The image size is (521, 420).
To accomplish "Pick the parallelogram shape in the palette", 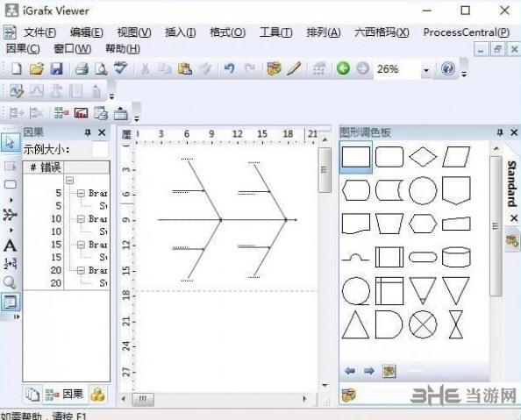I will (456, 156).
